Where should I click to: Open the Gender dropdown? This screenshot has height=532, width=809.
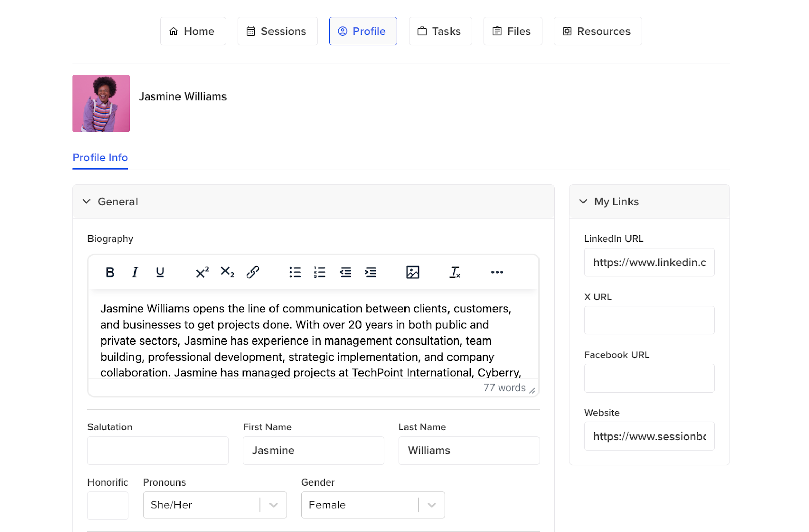pyautogui.click(x=432, y=505)
